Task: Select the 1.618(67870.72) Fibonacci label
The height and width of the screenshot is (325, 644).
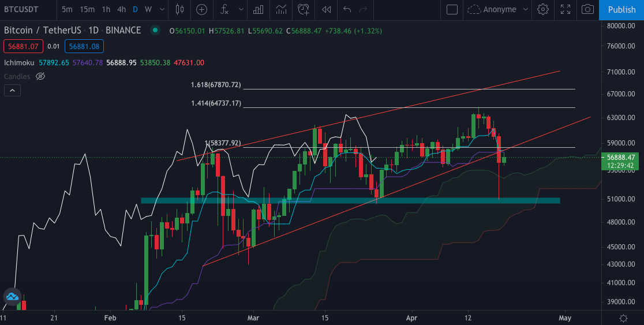Action: pyautogui.click(x=216, y=85)
